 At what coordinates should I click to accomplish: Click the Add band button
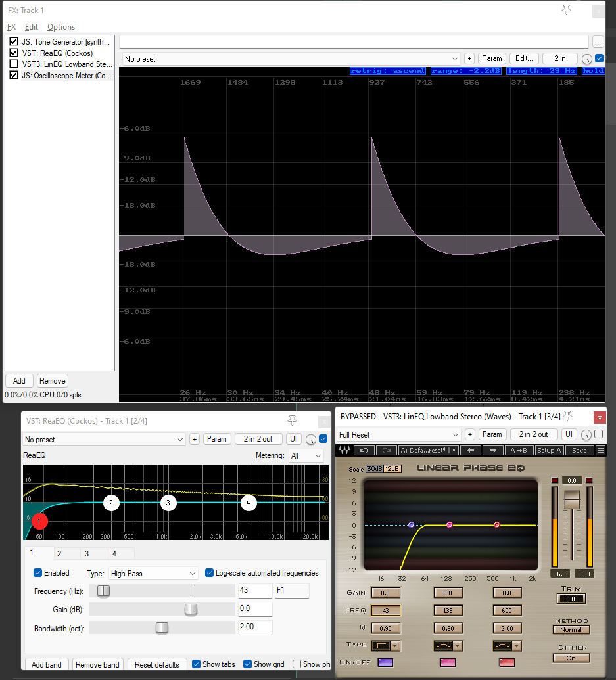click(x=47, y=664)
